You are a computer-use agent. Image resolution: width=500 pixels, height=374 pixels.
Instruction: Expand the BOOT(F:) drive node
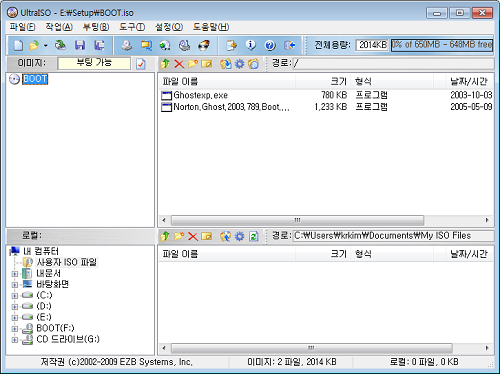(15, 329)
